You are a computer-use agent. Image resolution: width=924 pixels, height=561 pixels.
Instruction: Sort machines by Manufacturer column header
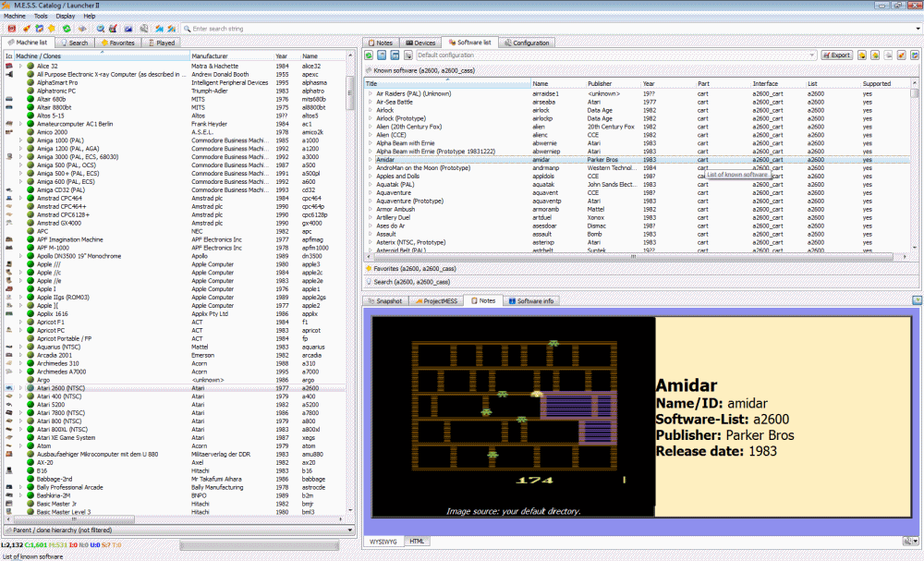click(x=232, y=56)
